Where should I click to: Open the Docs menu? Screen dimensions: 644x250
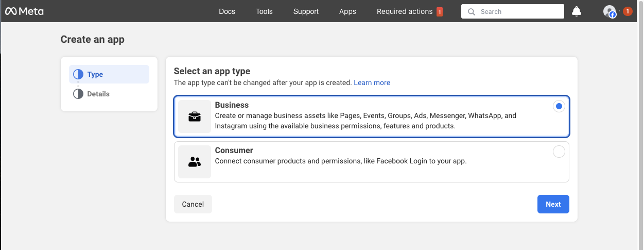[227, 11]
